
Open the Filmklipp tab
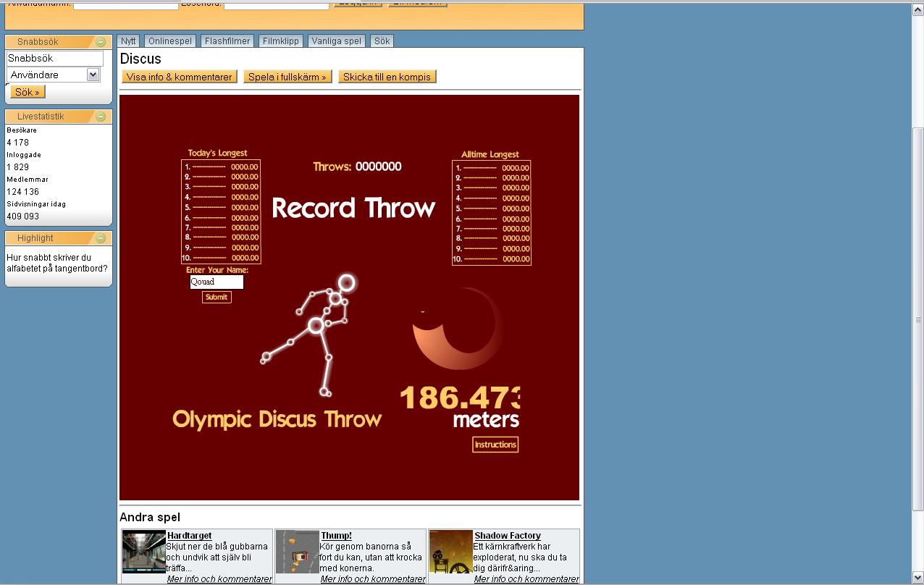pos(281,41)
